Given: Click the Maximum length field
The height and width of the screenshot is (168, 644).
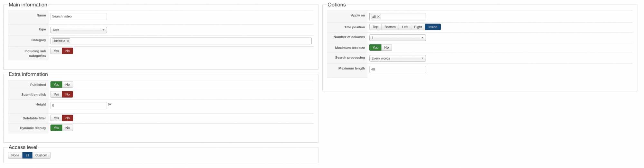Looking at the screenshot, I should click(x=397, y=69).
